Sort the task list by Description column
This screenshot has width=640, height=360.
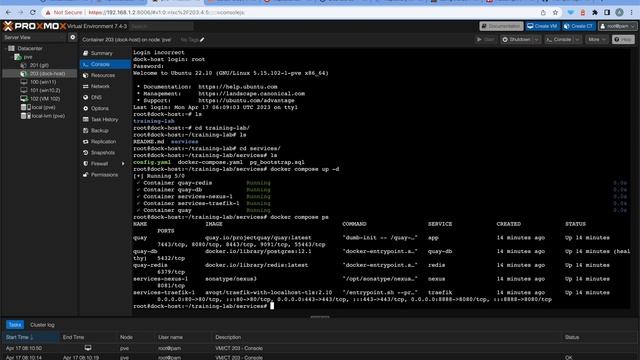point(387,337)
